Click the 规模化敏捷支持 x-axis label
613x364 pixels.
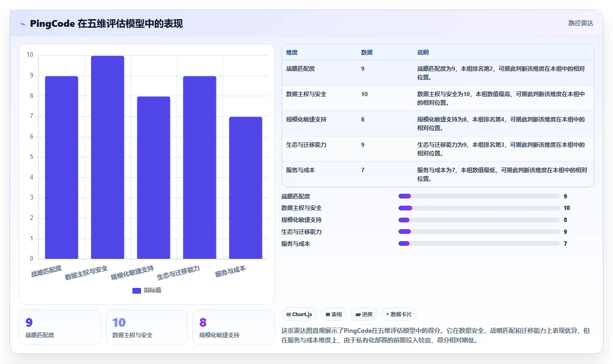133,273
